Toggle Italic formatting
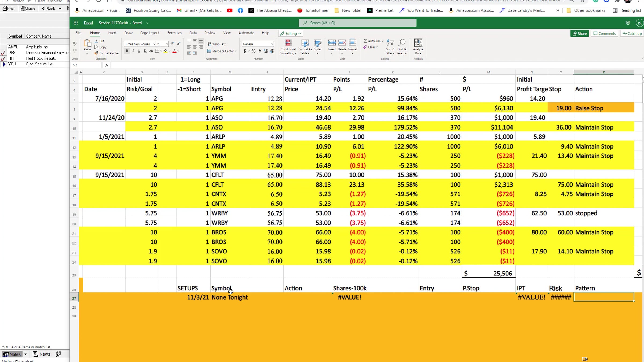644x362 pixels. click(133, 51)
